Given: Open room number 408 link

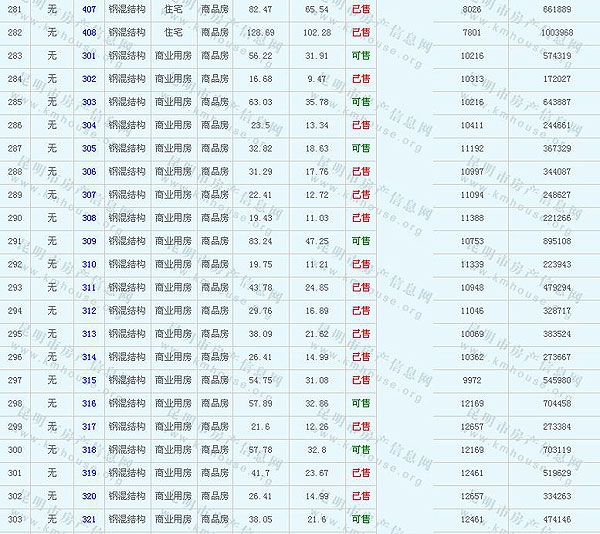Looking at the screenshot, I should coord(89,32).
